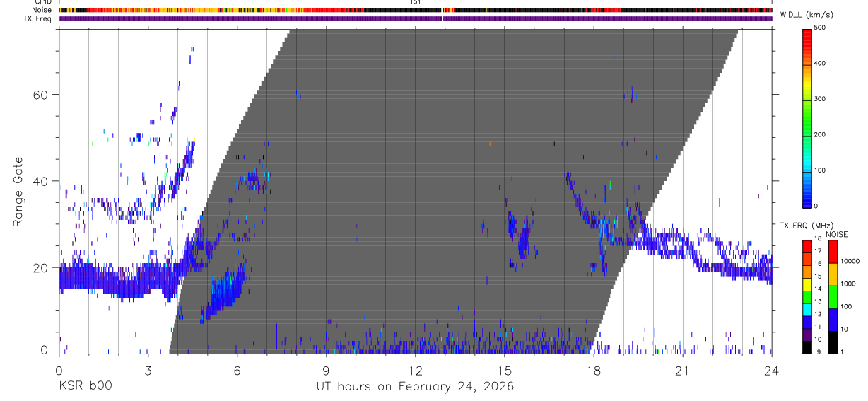Click the NOISE color scale bar
This screenshot has height=401, width=868.
click(833, 297)
